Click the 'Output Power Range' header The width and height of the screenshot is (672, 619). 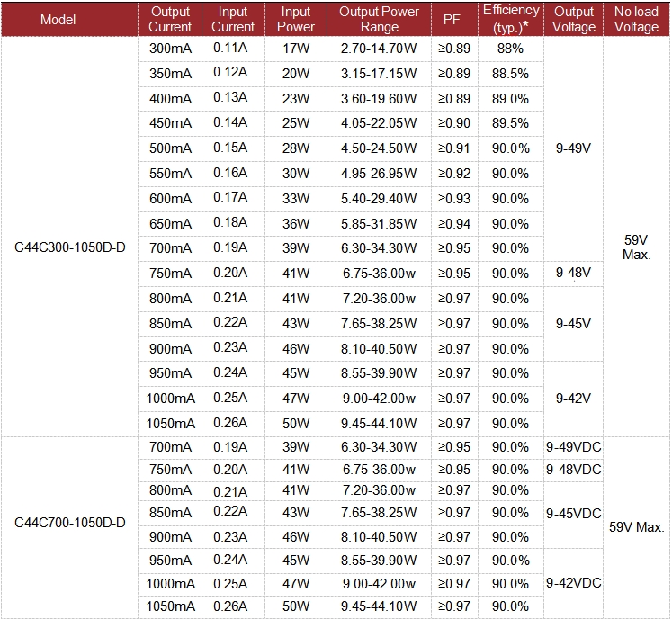380,19
